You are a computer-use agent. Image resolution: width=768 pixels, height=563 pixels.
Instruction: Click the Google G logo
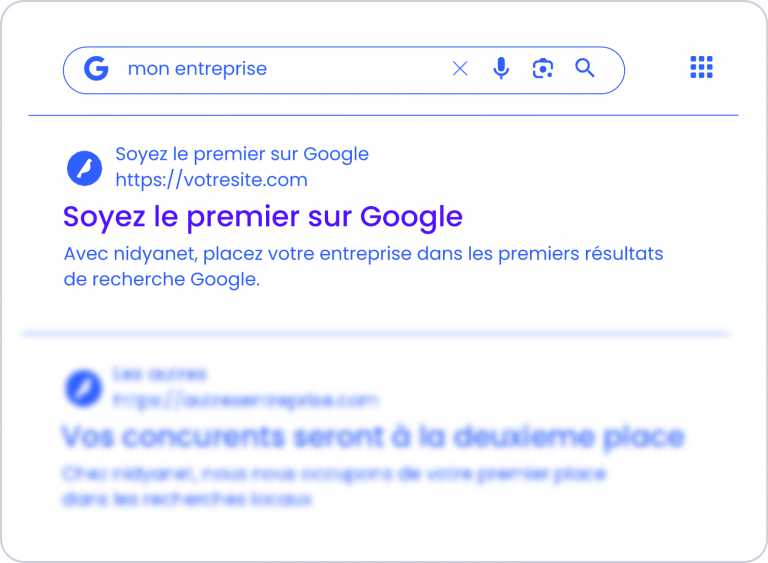96,69
